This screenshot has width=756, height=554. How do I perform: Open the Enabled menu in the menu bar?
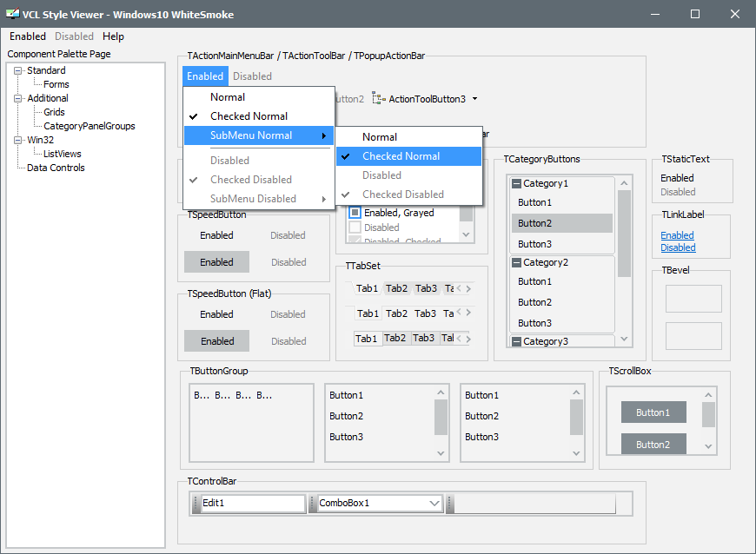pos(28,36)
